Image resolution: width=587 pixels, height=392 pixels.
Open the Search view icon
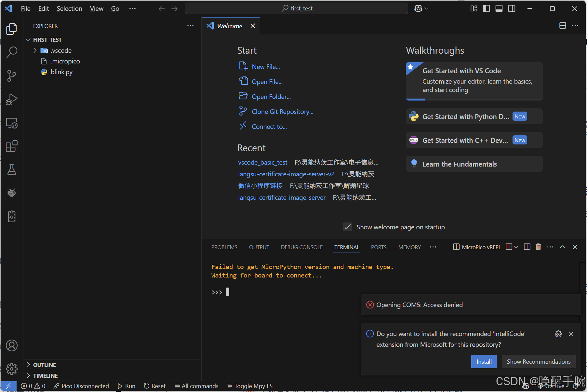click(x=12, y=52)
